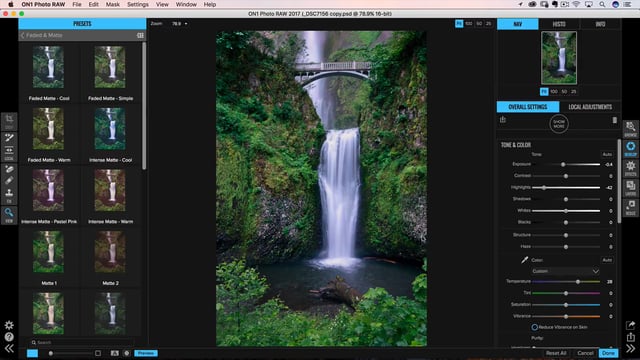Set top toolbar zoom to 100

click(x=469, y=24)
